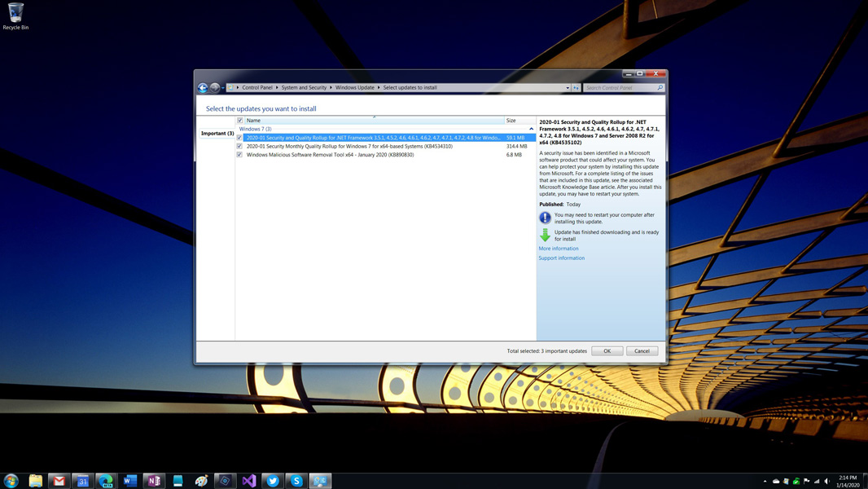
Task: Open the More information link
Action: (559, 249)
